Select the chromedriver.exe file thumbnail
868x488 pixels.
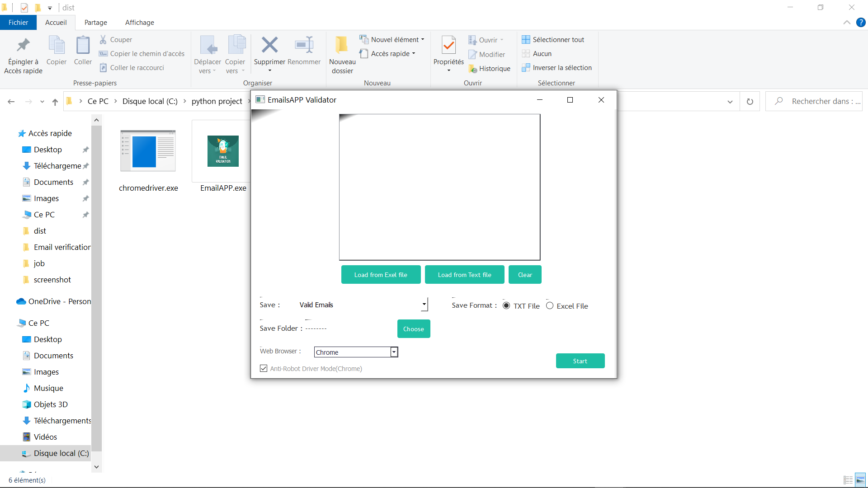[x=148, y=151]
